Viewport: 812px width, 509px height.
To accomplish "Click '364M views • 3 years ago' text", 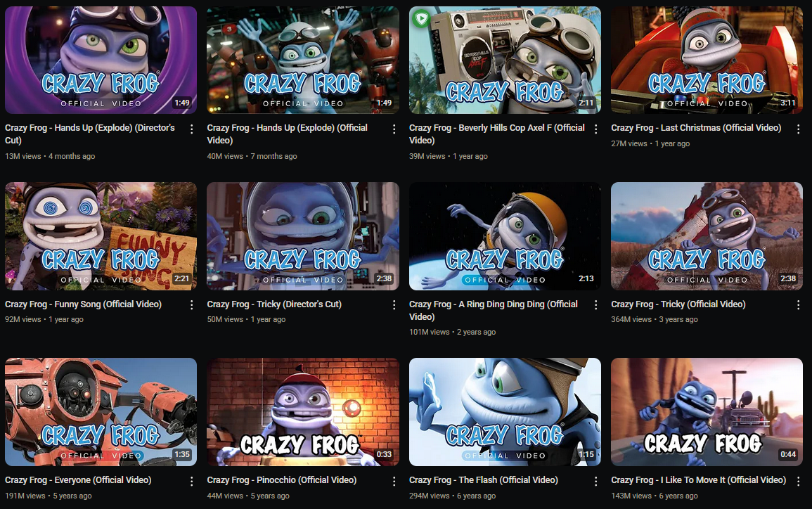I will tap(655, 319).
